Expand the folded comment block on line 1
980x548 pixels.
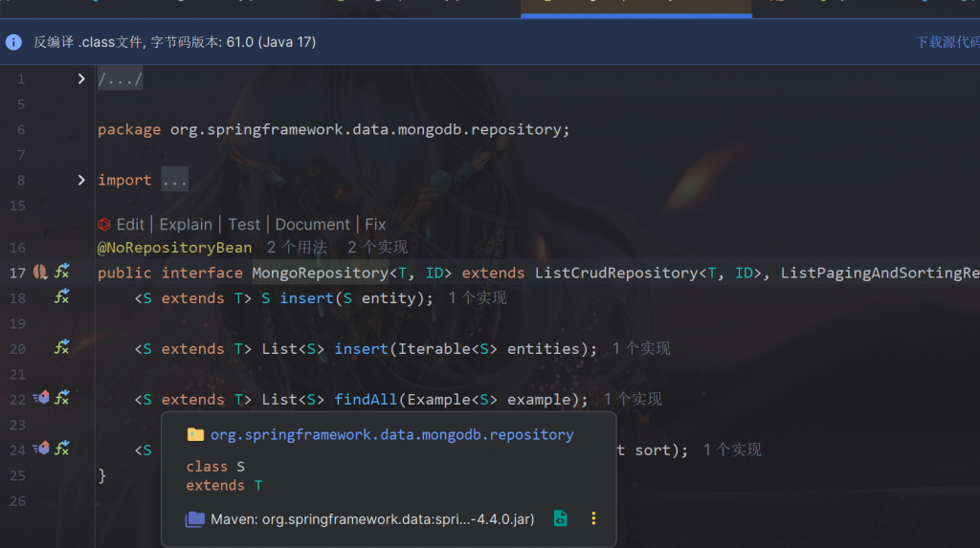[x=82, y=79]
